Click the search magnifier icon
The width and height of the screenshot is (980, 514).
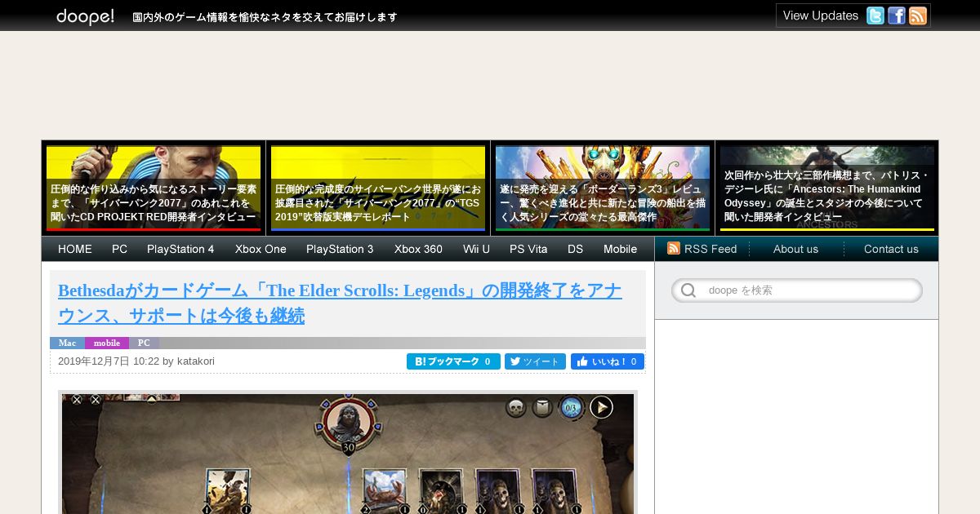[688, 290]
